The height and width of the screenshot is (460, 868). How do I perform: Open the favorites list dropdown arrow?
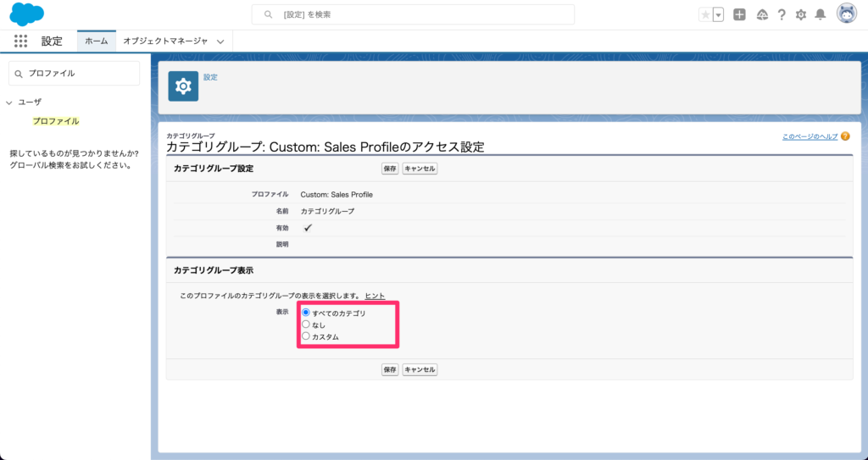pos(719,15)
